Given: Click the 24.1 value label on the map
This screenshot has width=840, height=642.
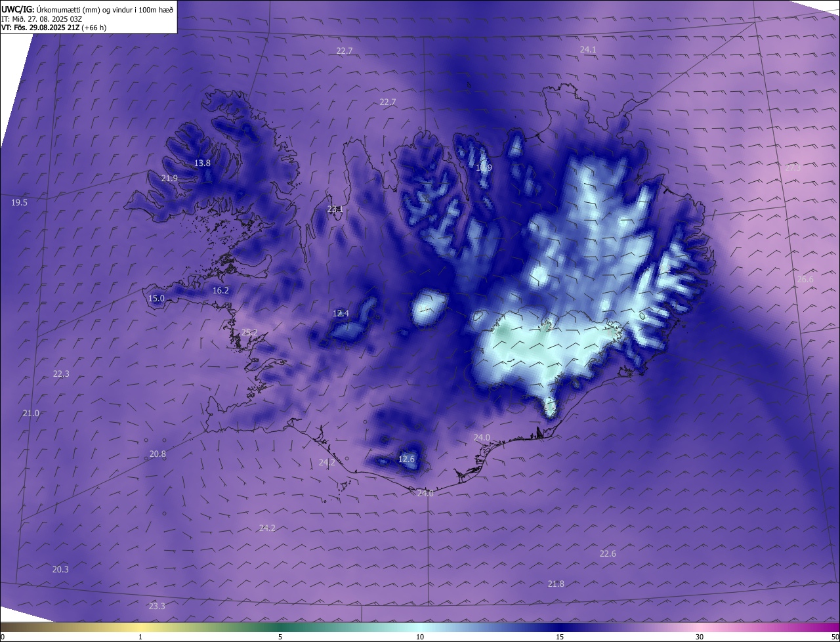Looking at the screenshot, I should click(588, 50).
